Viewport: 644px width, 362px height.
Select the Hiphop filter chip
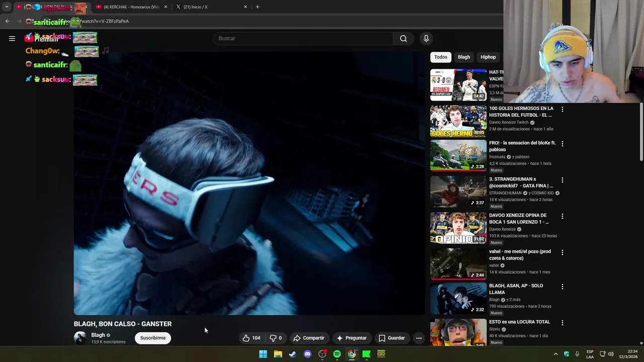pyautogui.click(x=488, y=57)
